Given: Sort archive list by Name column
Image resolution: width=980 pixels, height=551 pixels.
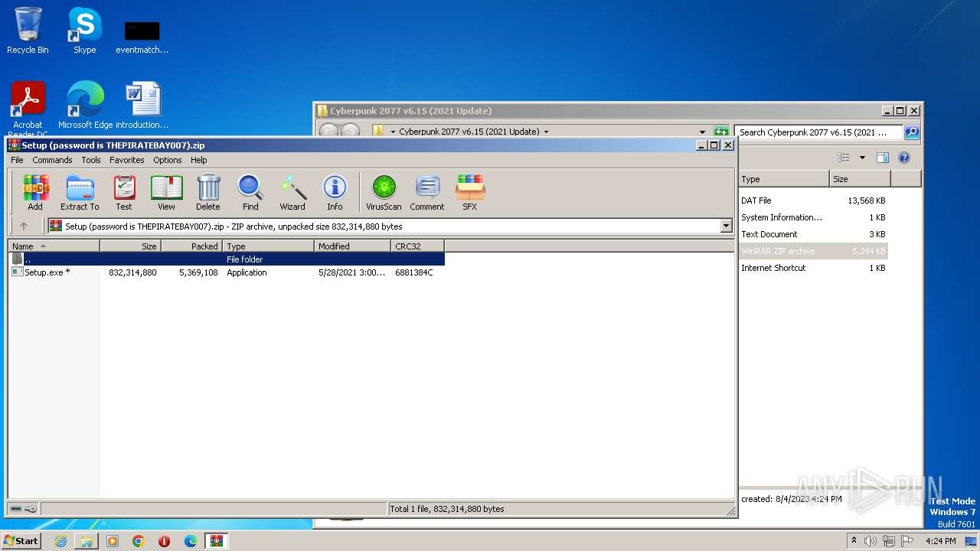Looking at the screenshot, I should (x=54, y=246).
